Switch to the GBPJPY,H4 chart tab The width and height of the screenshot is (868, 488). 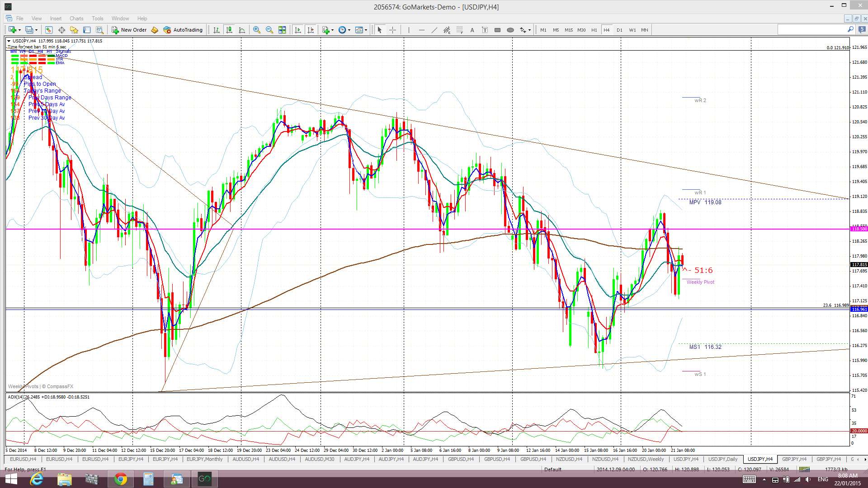click(x=794, y=459)
